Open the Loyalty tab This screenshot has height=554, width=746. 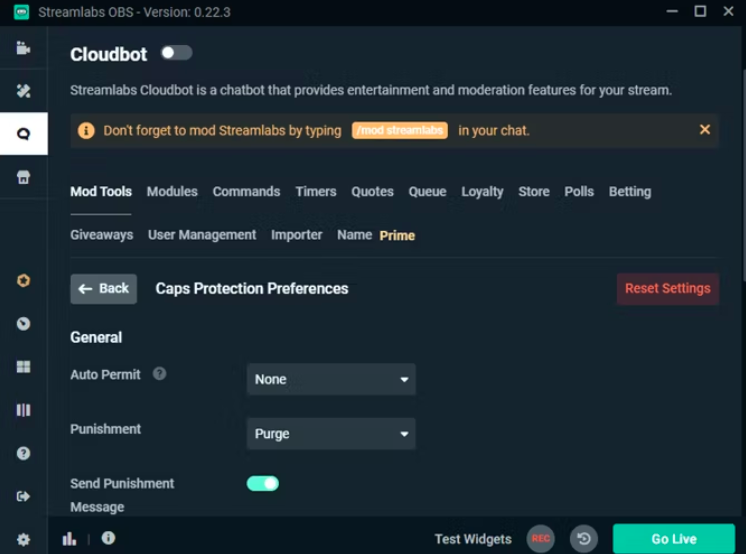pyautogui.click(x=482, y=191)
